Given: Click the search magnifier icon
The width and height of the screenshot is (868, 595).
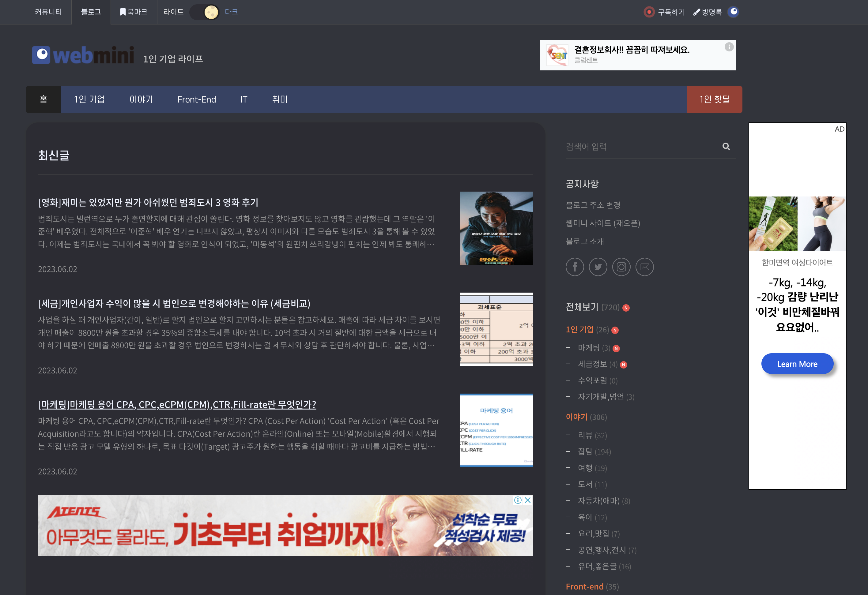Looking at the screenshot, I should (726, 146).
